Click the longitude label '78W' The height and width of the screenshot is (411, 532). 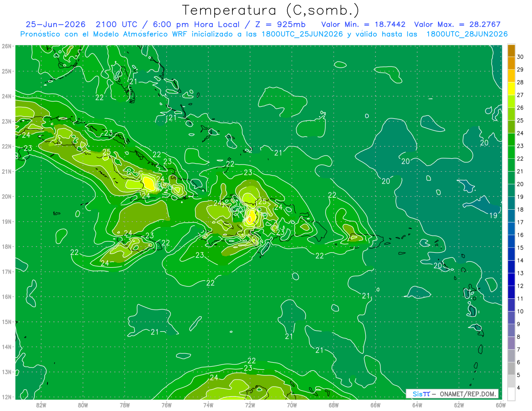pos(125,405)
